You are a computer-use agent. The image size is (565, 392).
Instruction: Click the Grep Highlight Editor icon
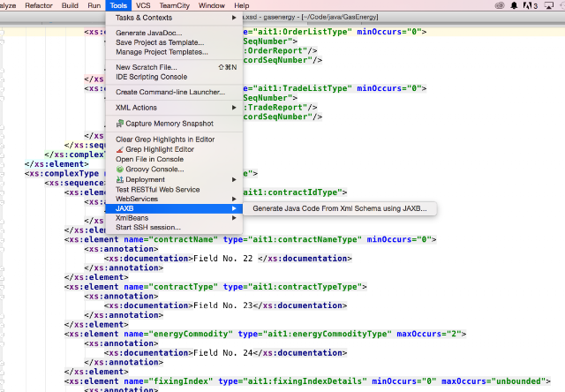point(120,149)
